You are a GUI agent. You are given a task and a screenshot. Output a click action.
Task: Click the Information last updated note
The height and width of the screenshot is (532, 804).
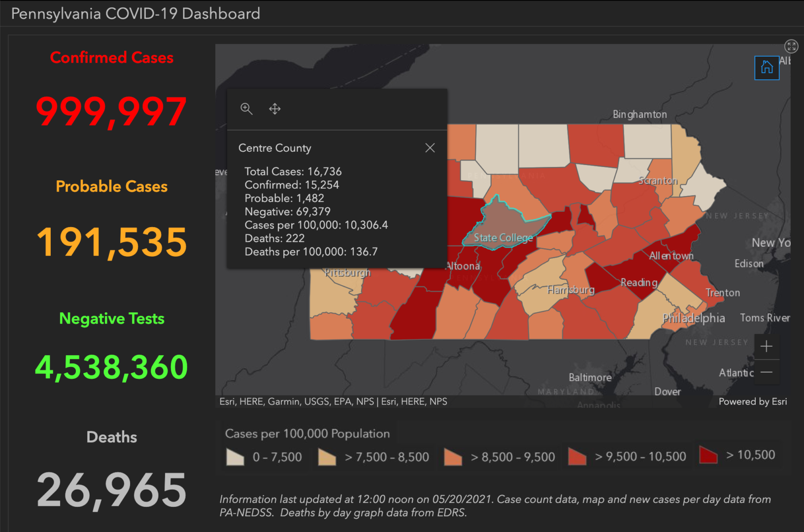point(495,506)
